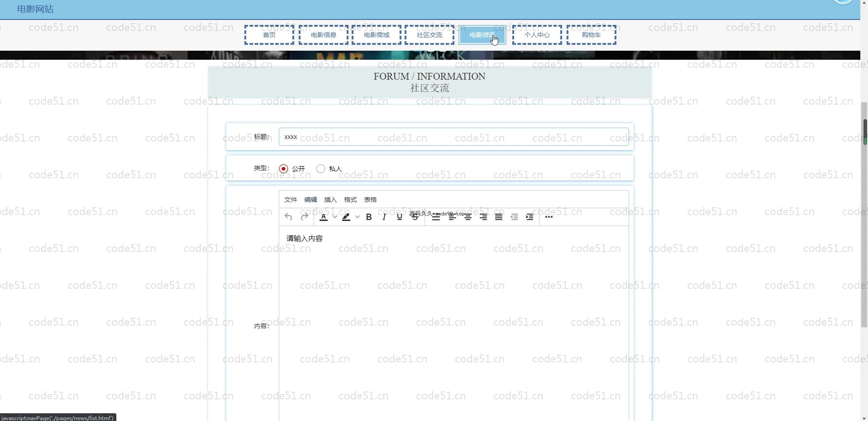Increase indent of paragraph
This screenshot has width=868, height=421.
529,217
